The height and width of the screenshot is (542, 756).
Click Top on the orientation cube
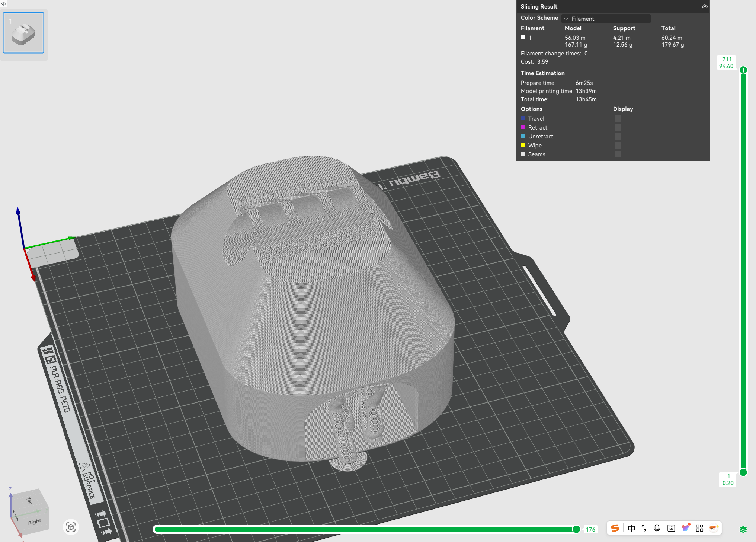pos(29,501)
